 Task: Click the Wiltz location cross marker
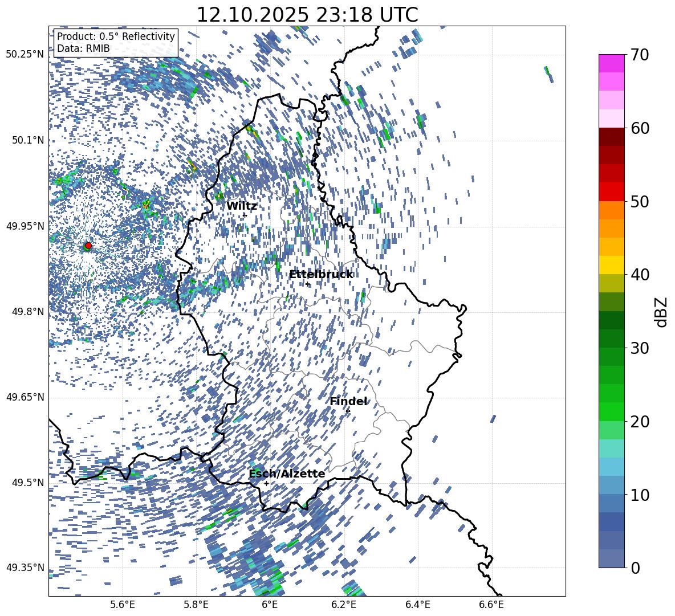pos(245,215)
